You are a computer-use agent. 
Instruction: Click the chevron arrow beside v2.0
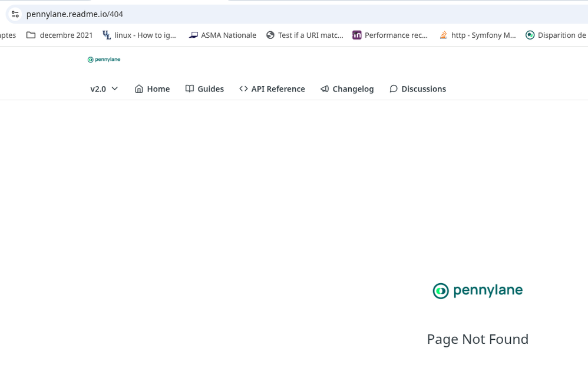point(115,88)
